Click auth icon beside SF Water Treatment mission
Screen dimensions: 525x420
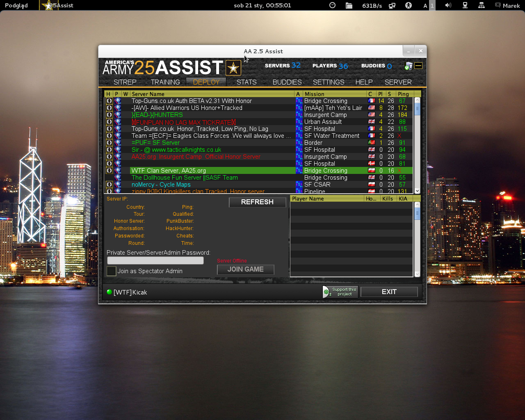pos(299,136)
